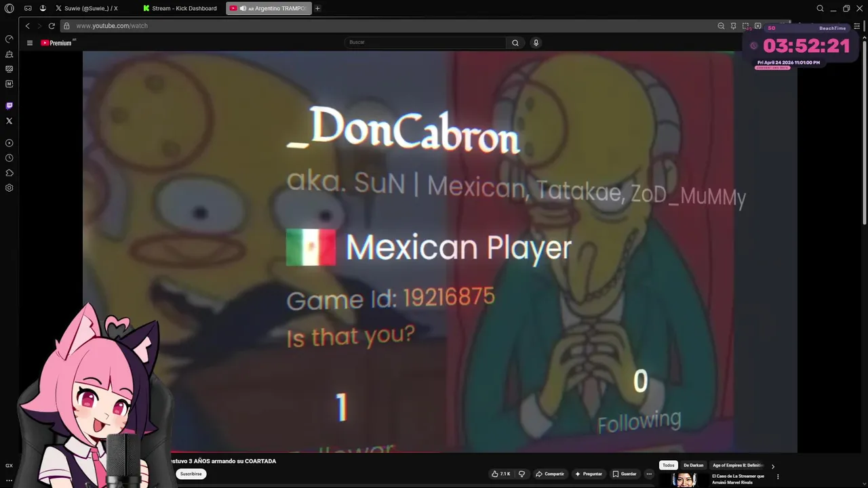Viewport: 868px width, 488px height.
Task: Open the Player icon in the sidebar
Action: point(9,143)
